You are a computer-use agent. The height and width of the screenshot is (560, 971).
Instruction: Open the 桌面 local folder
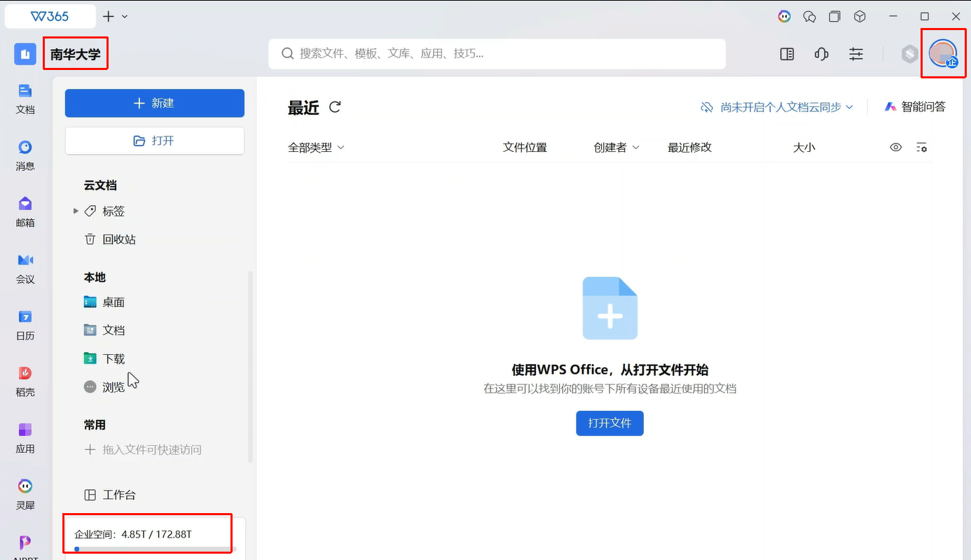[x=104, y=302]
